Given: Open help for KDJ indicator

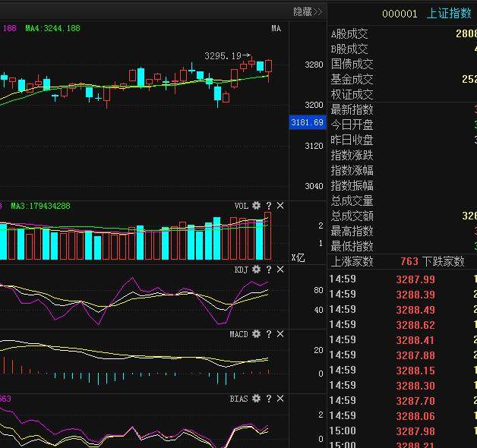Looking at the screenshot, I should tap(269, 269).
